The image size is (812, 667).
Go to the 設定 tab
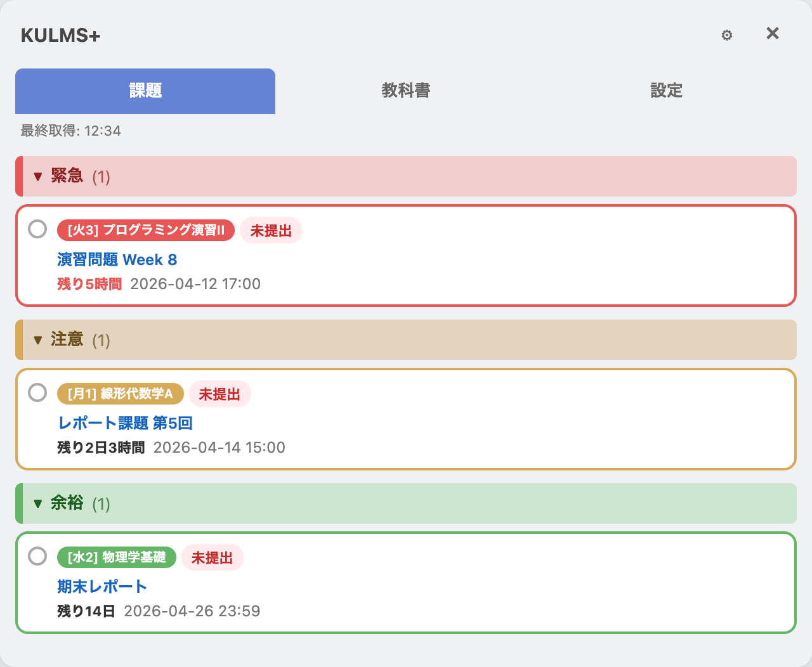666,91
